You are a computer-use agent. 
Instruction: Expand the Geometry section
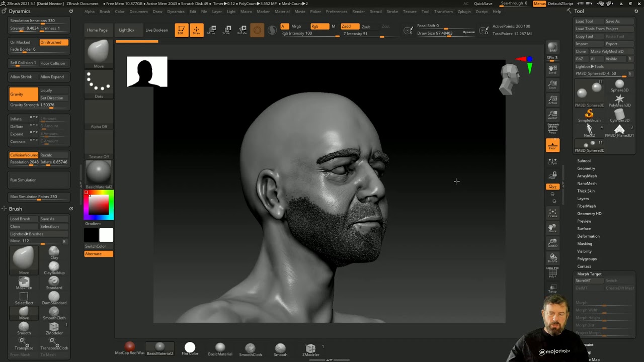click(586, 168)
